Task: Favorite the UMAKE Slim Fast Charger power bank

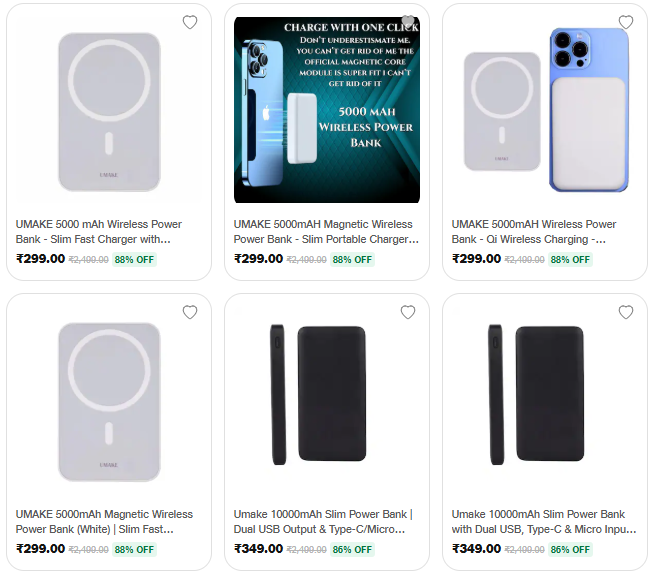Action: [190, 23]
